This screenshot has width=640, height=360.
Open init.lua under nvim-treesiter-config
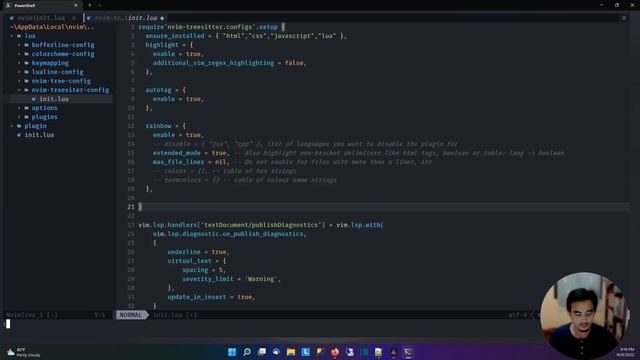tap(54, 99)
